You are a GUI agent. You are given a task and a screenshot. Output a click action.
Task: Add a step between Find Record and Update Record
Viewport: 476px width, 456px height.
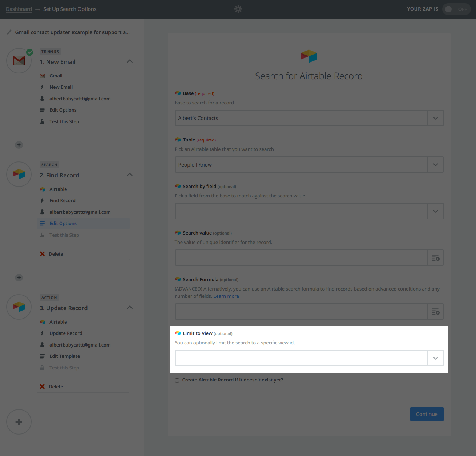[x=19, y=277]
